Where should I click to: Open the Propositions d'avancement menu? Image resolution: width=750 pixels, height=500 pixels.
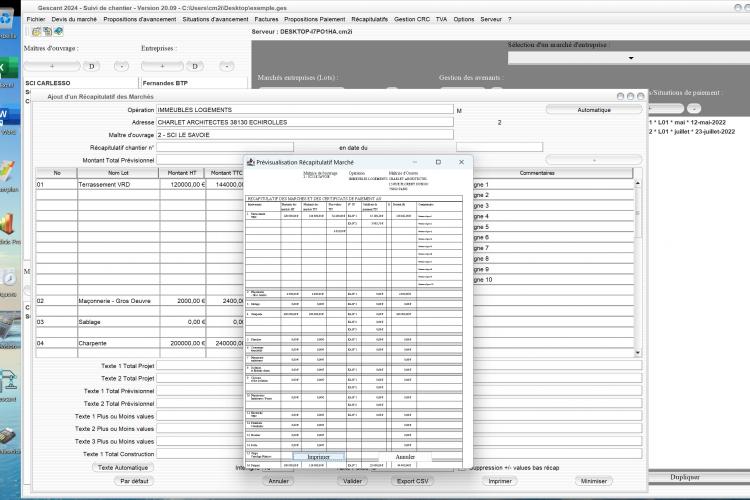pyautogui.click(x=140, y=19)
